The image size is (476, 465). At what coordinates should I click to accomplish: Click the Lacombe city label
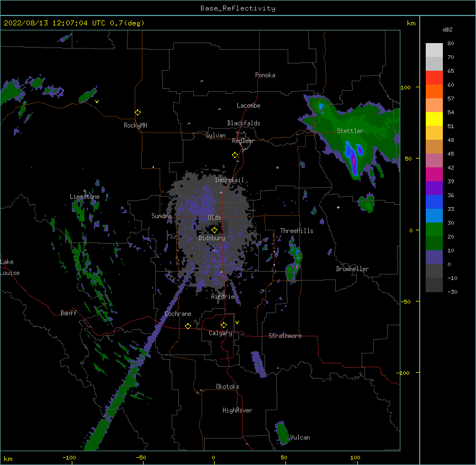248,105
